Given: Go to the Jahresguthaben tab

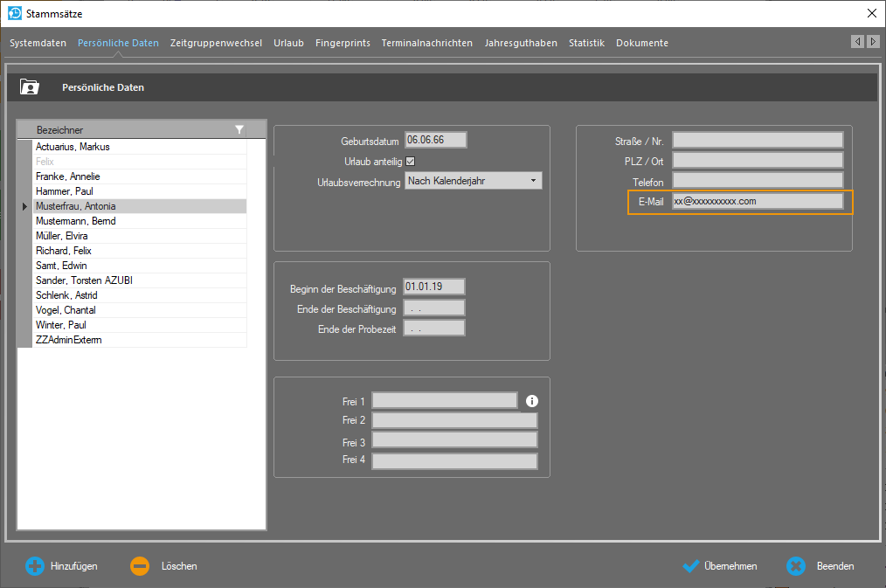Looking at the screenshot, I should [x=521, y=43].
